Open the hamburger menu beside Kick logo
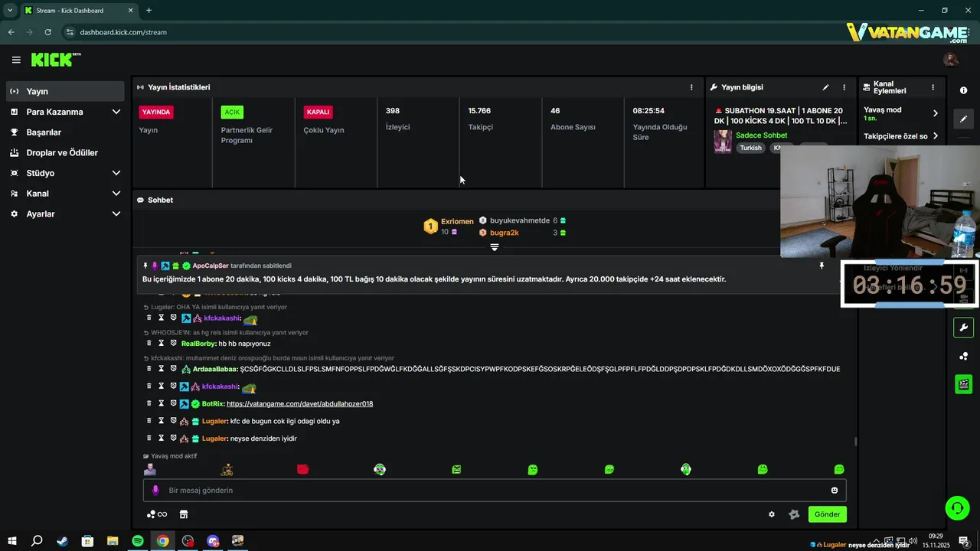This screenshot has width=980, height=551. tap(16, 60)
